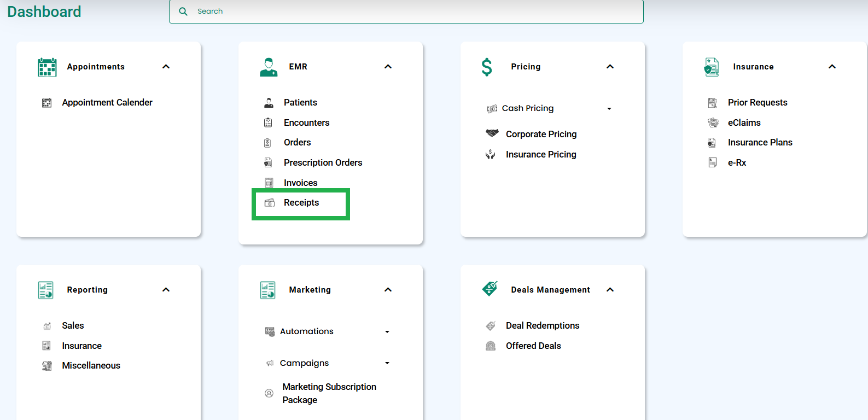Open the eClaims link
The image size is (868, 420).
pyautogui.click(x=744, y=122)
